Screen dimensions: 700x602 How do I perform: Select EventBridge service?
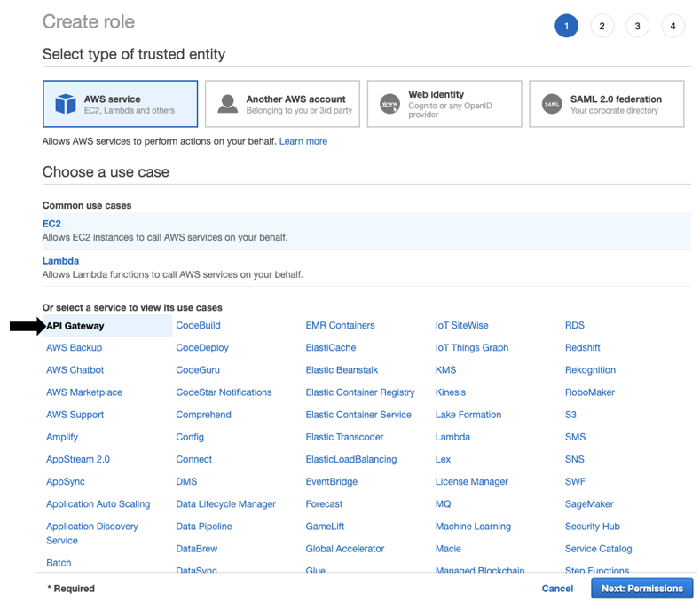pyautogui.click(x=332, y=482)
